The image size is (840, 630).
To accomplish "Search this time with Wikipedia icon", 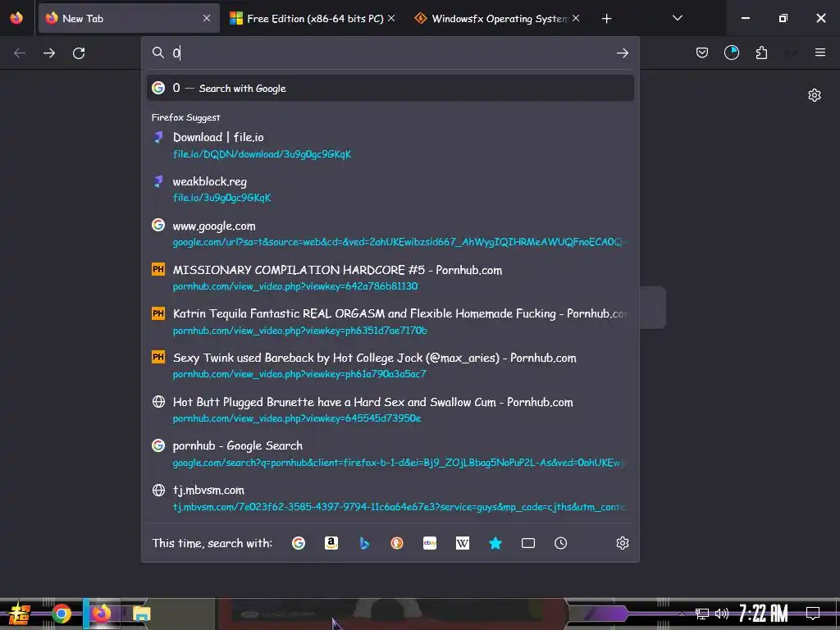I will (x=463, y=543).
